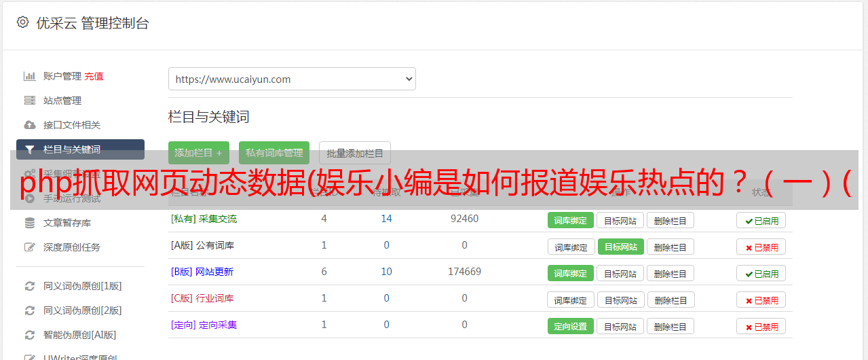Click the 批量添加栏目 button
This screenshot has height=360, width=868.
[355, 153]
